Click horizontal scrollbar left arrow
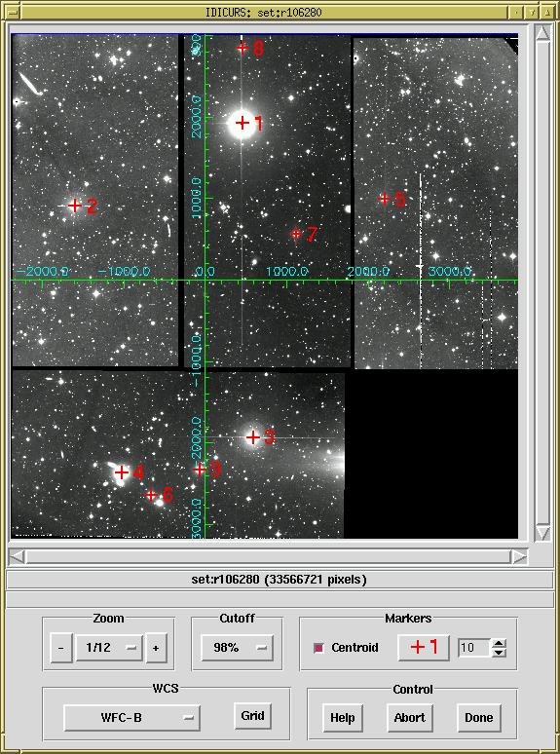 (18, 557)
